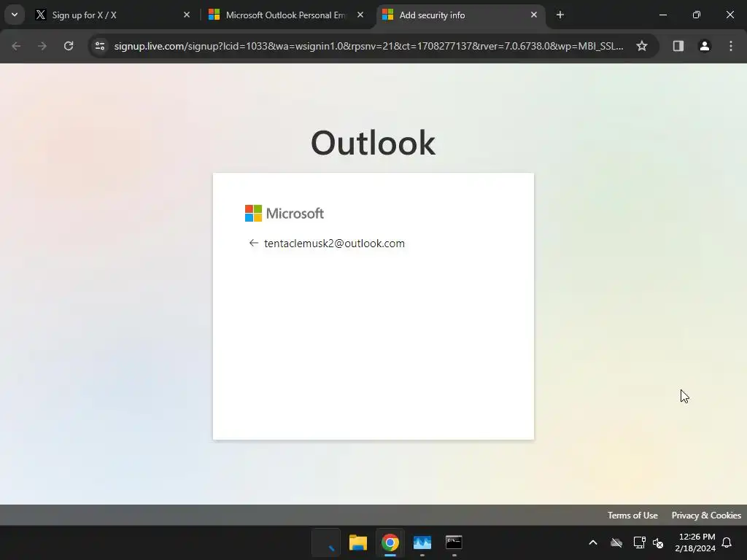Close the Microsoft Outlook Personal Email tab
The height and width of the screenshot is (560, 747).
point(360,15)
